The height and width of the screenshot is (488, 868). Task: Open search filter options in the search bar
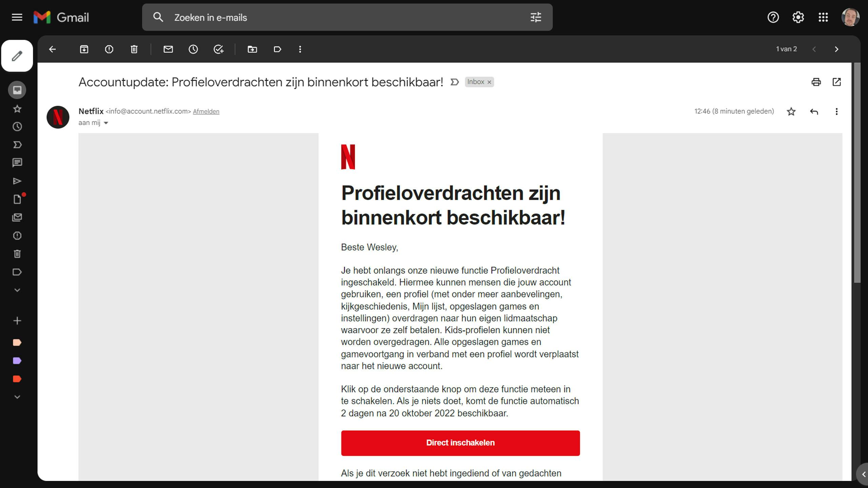[x=536, y=17]
